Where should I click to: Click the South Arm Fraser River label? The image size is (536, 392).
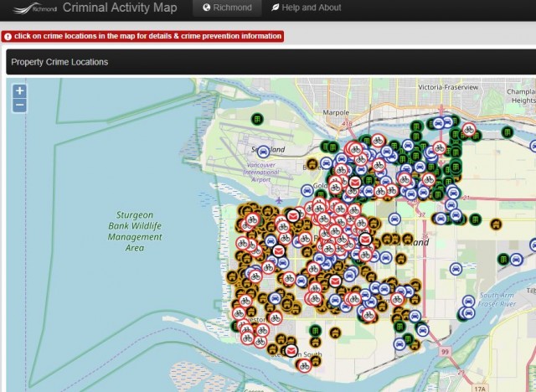click(497, 300)
